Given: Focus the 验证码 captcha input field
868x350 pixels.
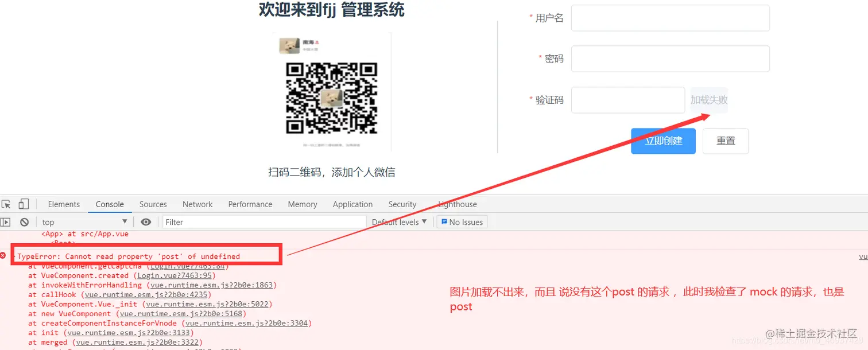Looking at the screenshot, I should (628, 100).
